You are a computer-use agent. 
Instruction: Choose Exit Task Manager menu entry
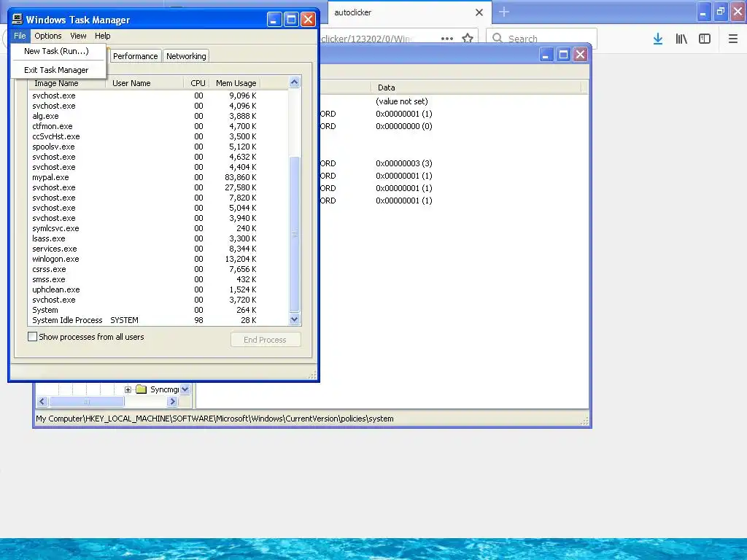(x=56, y=70)
